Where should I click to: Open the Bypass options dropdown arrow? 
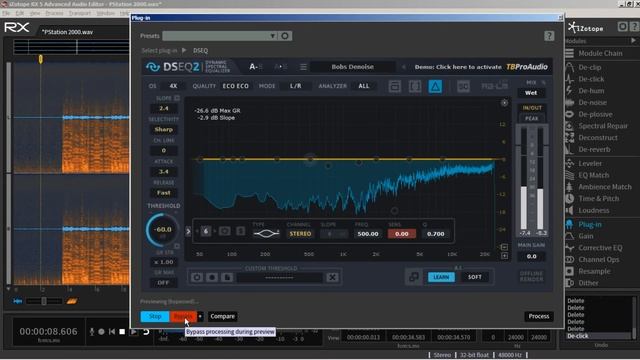click(x=200, y=316)
